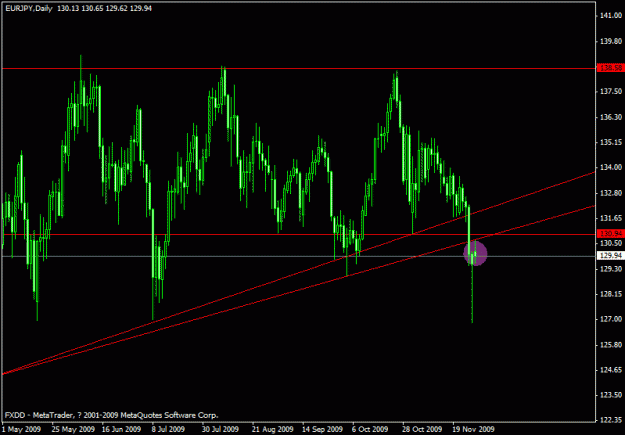Click the 19 Nov 2009 date label

click(x=473, y=429)
